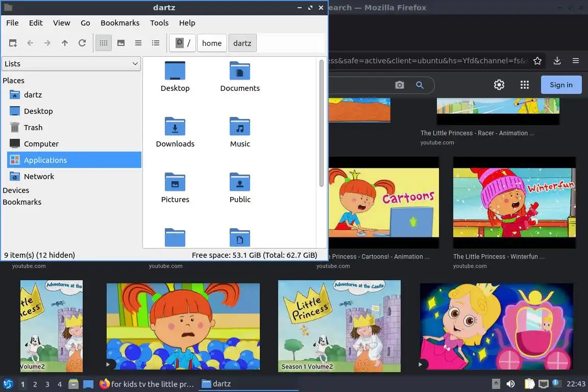This screenshot has width=588, height=392.
Task: Switch to workspace 2
Action: pos(35,384)
